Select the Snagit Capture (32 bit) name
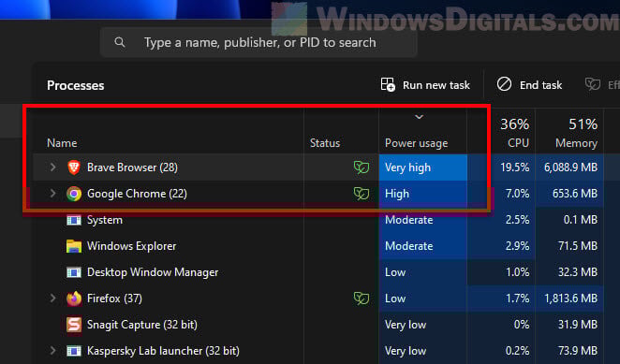Viewport: 620px width, 364px height. [x=142, y=325]
